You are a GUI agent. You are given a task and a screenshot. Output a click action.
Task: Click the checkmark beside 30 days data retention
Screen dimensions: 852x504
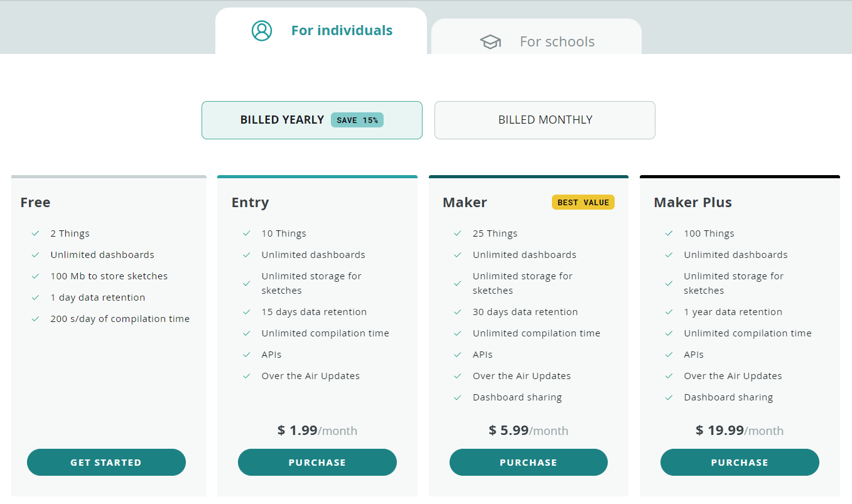(458, 312)
